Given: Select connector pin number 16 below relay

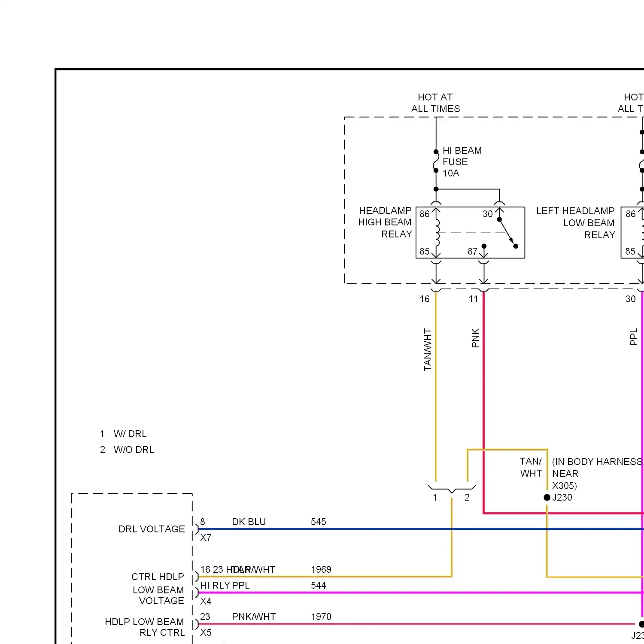Looking at the screenshot, I should point(425,299).
